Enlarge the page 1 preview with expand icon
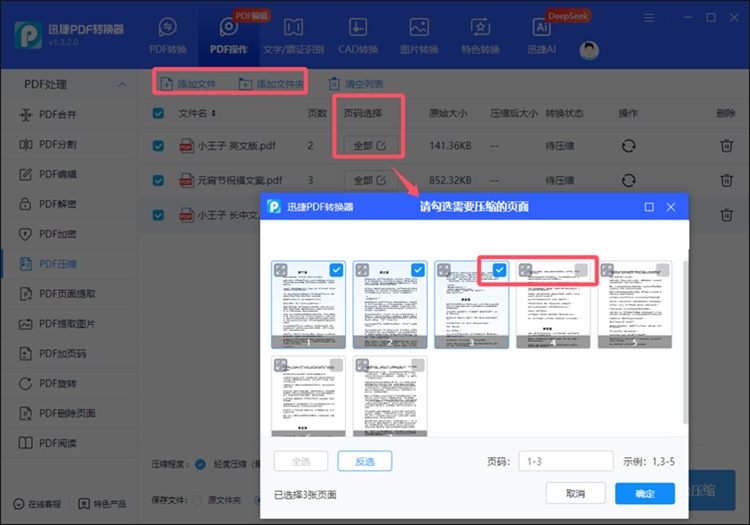This screenshot has width=750, height=525. coord(281,270)
